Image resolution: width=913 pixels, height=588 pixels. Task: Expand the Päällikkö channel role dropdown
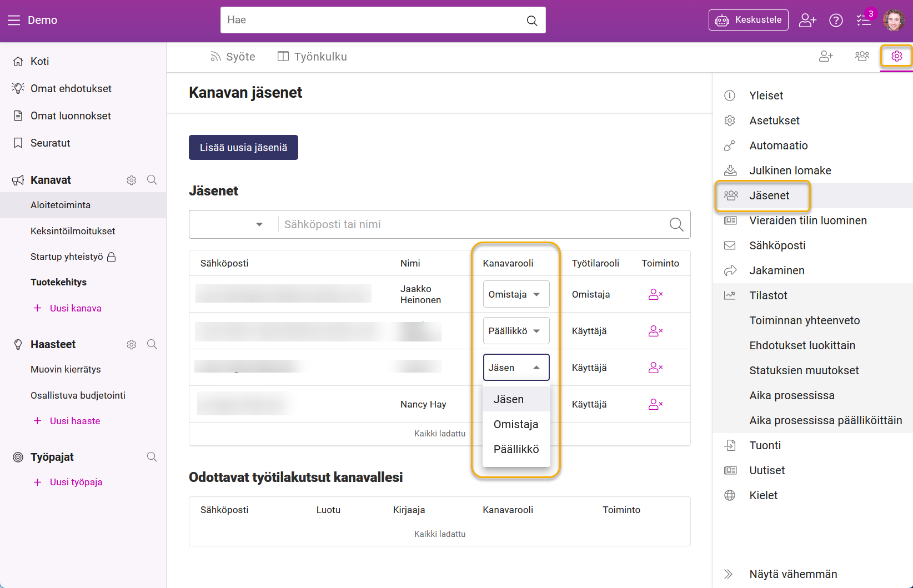516,331
